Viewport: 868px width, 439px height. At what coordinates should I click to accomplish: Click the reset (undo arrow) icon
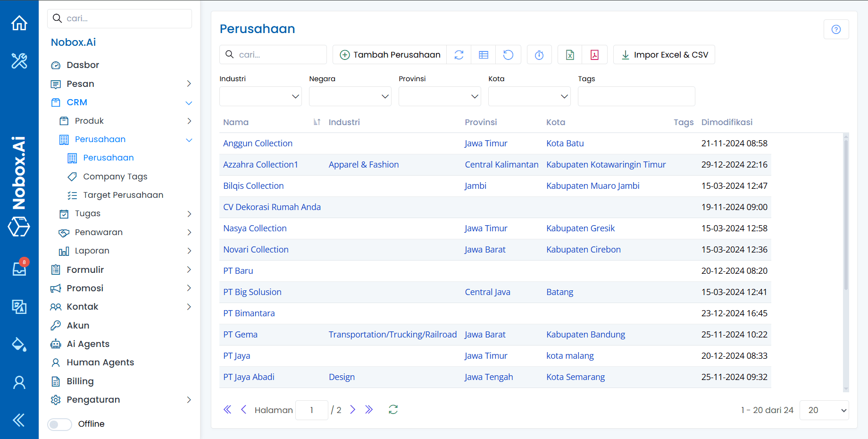pos(508,54)
